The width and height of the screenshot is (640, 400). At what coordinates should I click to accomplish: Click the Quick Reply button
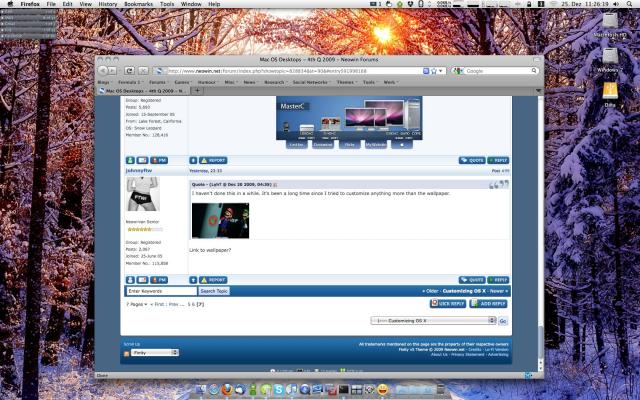click(448, 304)
